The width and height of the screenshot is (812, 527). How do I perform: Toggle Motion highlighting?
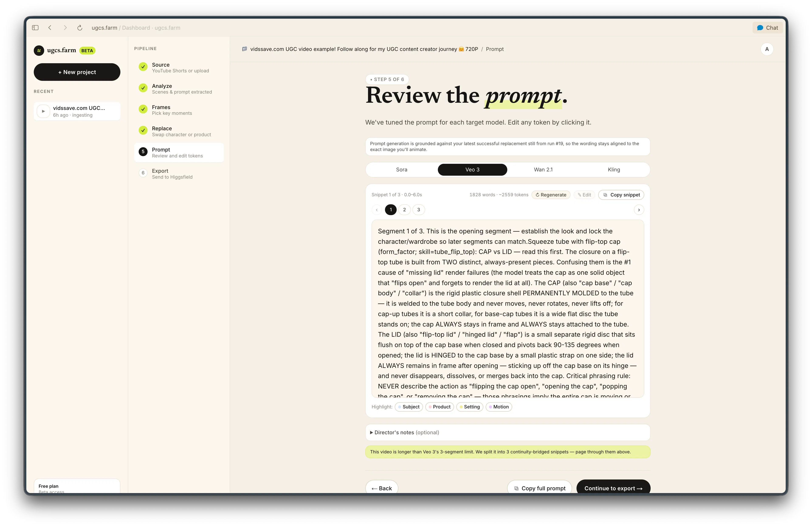point(499,407)
